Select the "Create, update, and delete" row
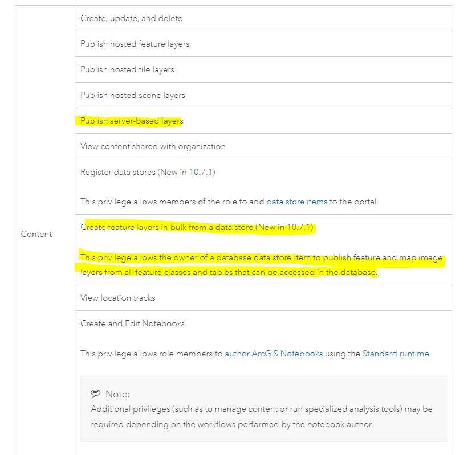 pyautogui.click(x=132, y=18)
